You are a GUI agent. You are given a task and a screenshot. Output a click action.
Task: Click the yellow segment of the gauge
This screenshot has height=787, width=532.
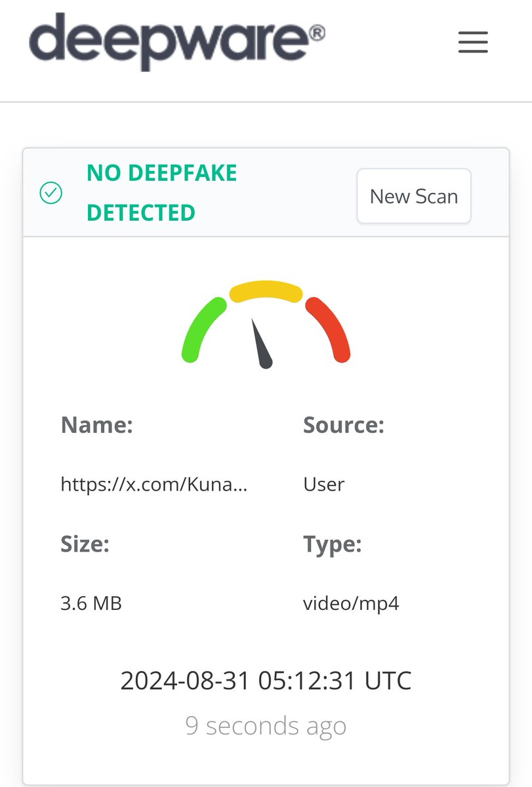coord(266,291)
